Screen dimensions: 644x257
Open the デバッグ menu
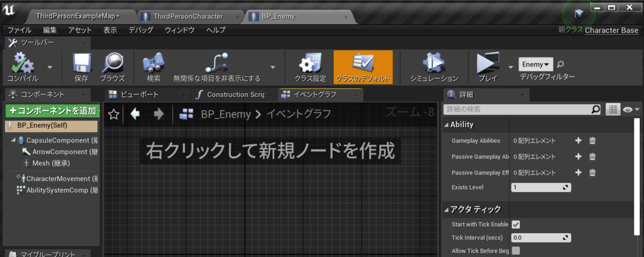pyautogui.click(x=141, y=30)
